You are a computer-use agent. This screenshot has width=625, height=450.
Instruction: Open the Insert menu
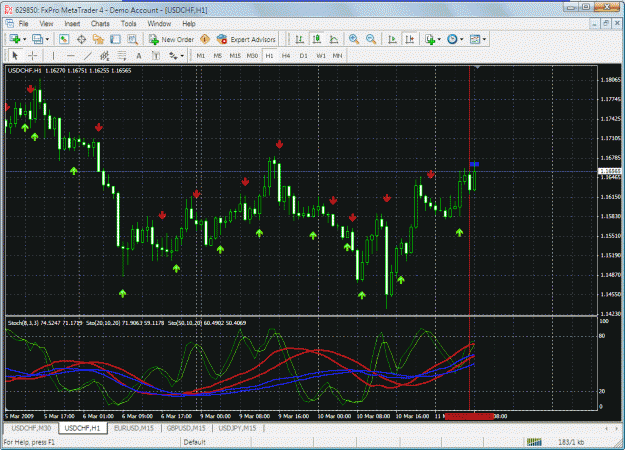point(72,24)
